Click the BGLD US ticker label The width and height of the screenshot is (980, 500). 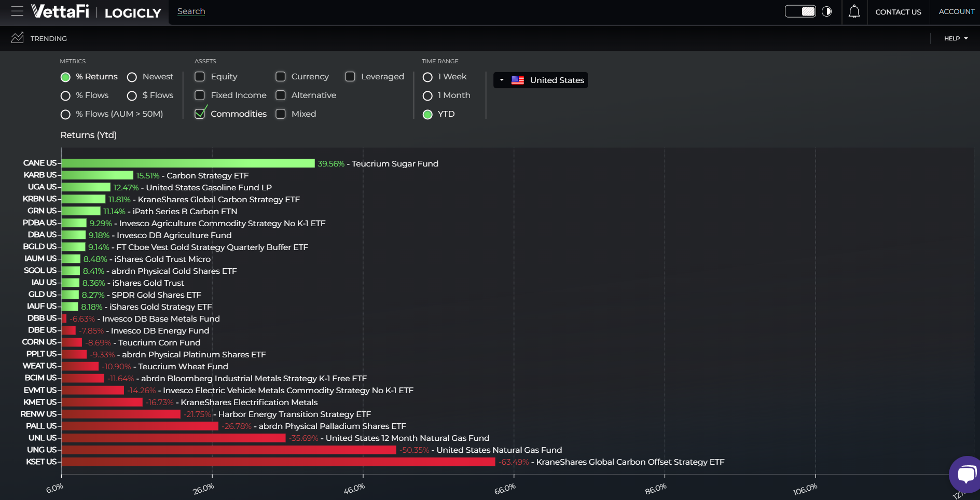39,246
